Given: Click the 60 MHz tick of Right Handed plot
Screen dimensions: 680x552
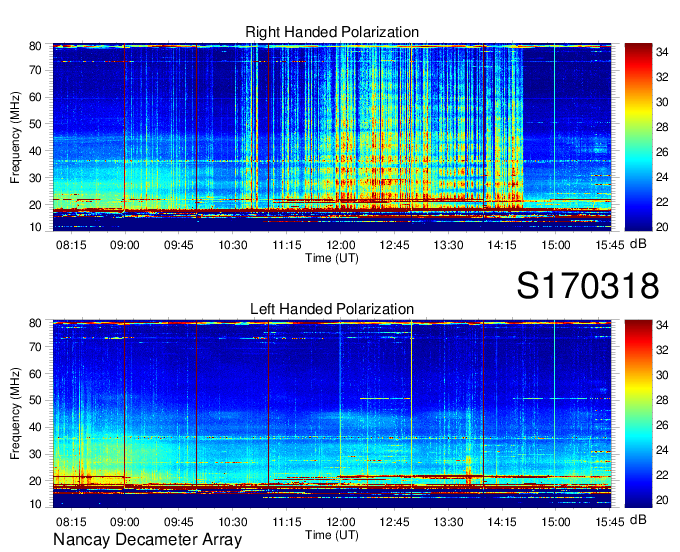Looking at the screenshot, I should click(35, 97).
